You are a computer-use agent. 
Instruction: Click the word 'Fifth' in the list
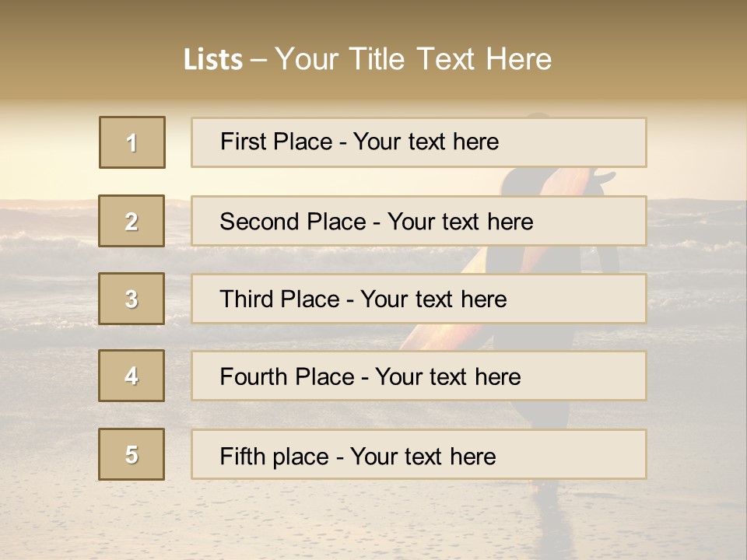[243, 456]
